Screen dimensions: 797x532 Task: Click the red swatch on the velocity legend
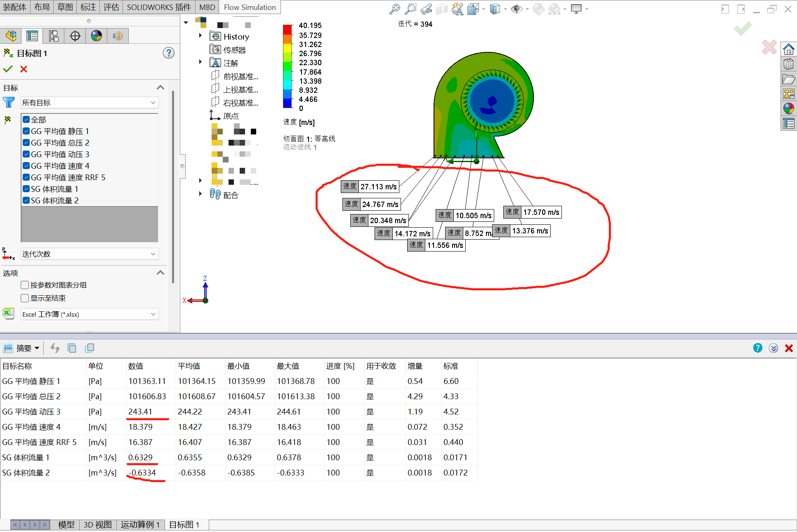click(287, 30)
